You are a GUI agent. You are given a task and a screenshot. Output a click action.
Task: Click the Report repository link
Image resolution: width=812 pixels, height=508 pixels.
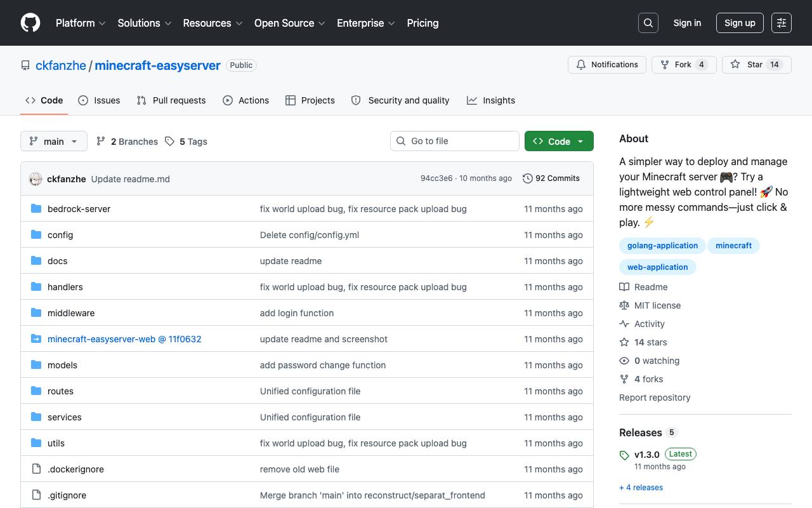click(x=655, y=398)
